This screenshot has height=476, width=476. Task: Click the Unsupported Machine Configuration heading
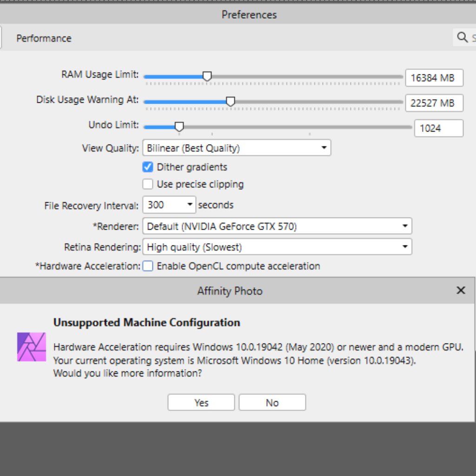tap(146, 323)
